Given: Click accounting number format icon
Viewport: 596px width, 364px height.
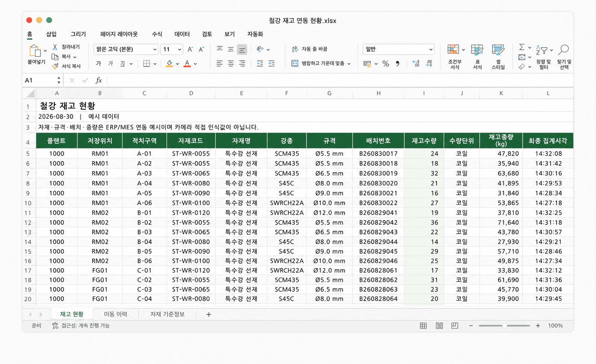Looking at the screenshot, I should pos(367,64).
